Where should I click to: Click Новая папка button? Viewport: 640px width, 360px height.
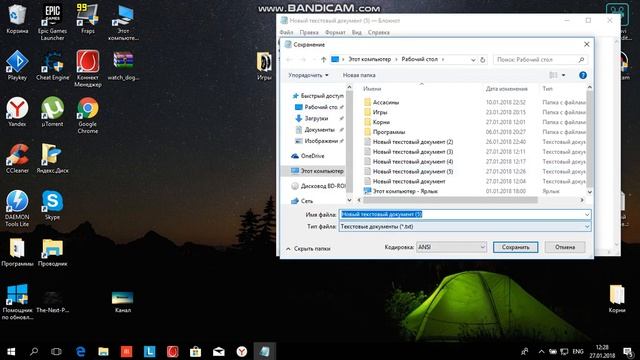359,75
